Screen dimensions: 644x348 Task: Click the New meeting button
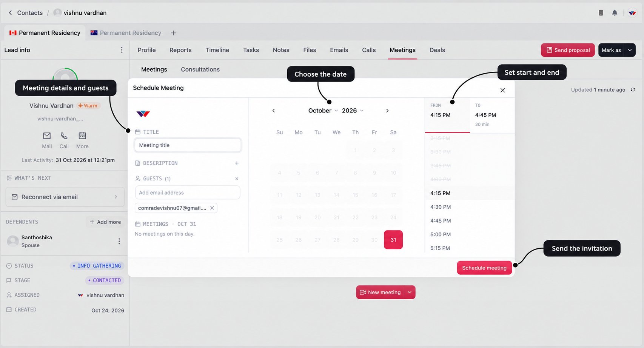coord(380,293)
